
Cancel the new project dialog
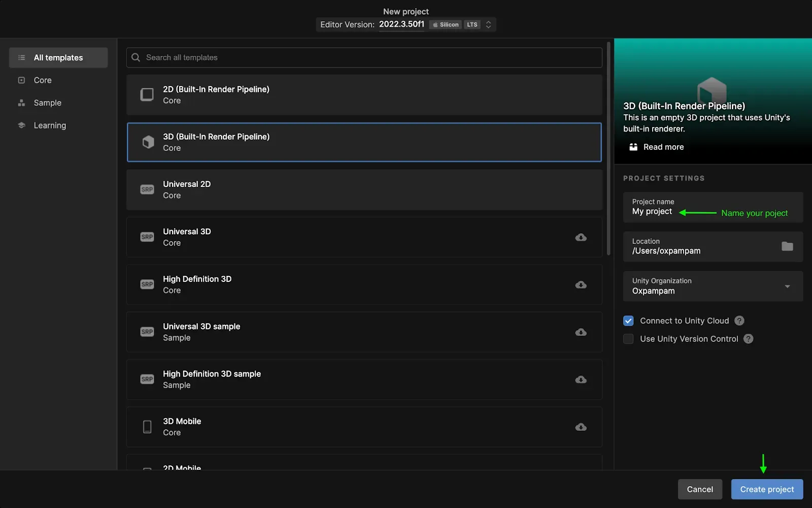point(699,489)
